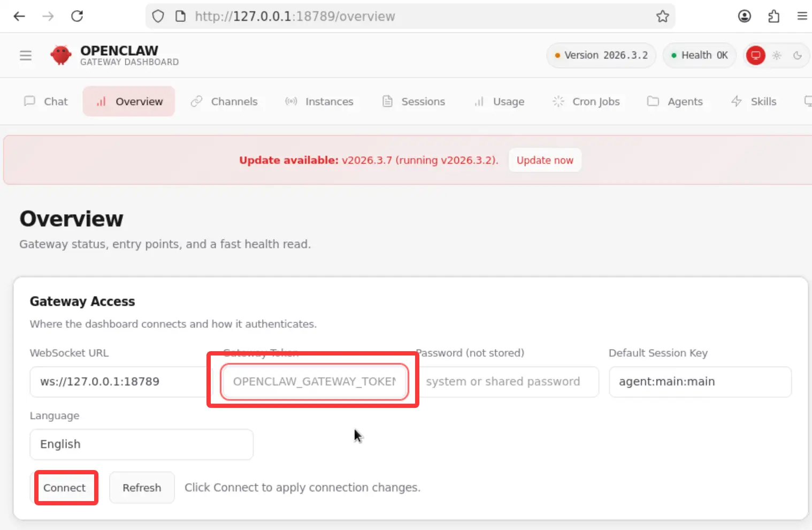Select system theme with the monitor icon
Screen dimensions: 812x530
tap(755, 55)
